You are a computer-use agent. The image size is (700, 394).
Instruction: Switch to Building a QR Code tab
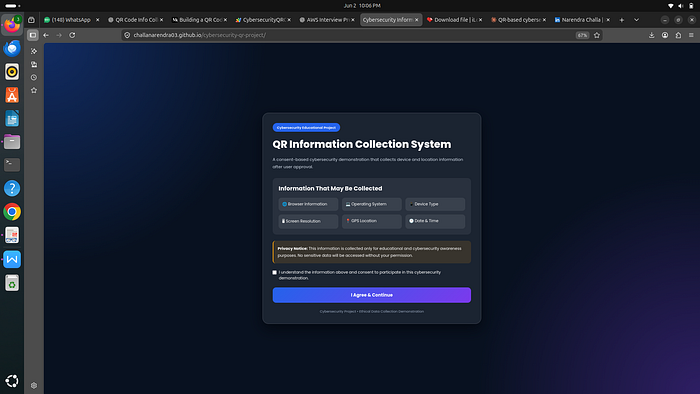click(x=200, y=20)
